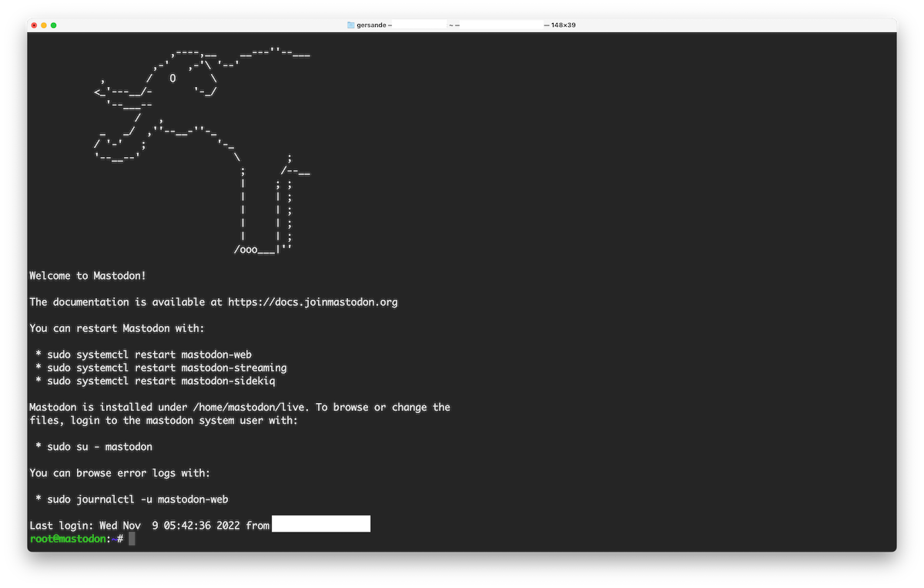Select the "sudo systemctl restart mastodon-streaming" command
This screenshot has width=924, height=588.
click(x=166, y=368)
